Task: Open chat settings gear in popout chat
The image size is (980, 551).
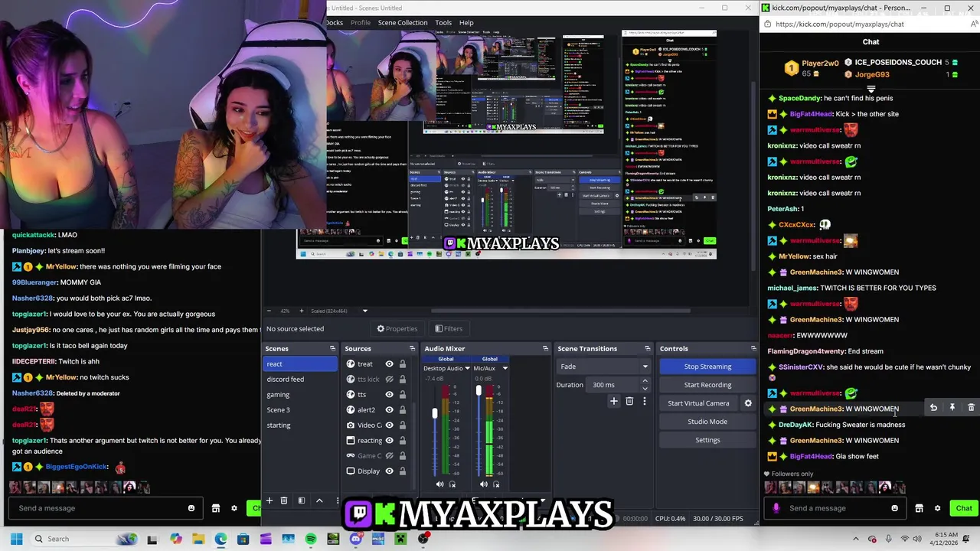Action: coord(937,508)
